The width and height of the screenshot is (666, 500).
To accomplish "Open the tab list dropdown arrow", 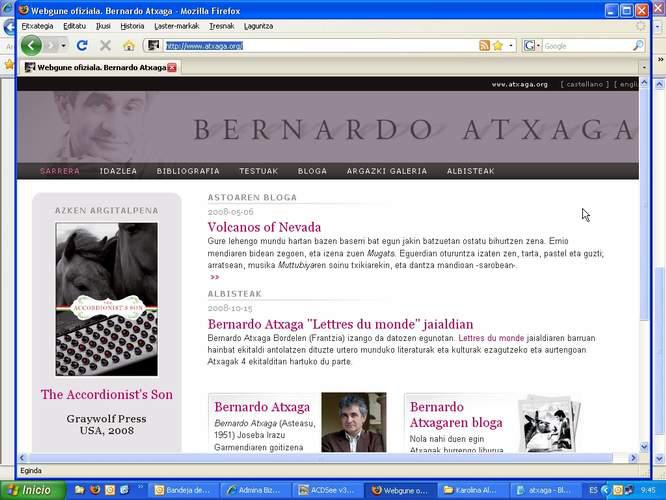I will click(x=644, y=67).
